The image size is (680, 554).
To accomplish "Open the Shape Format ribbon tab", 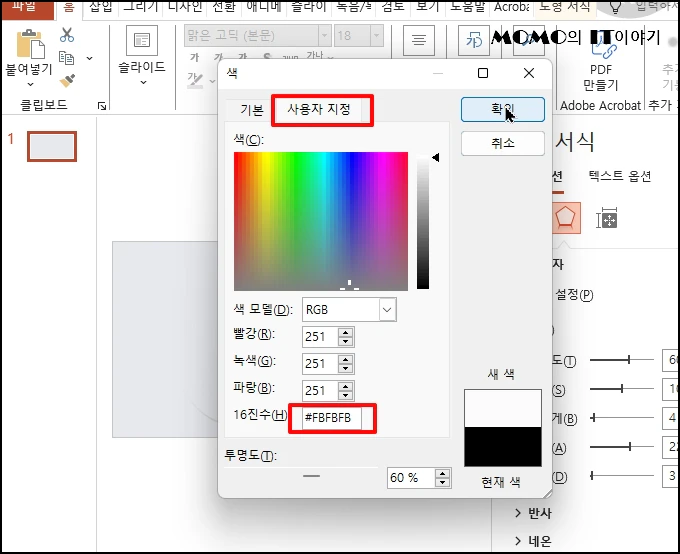I will [x=565, y=7].
